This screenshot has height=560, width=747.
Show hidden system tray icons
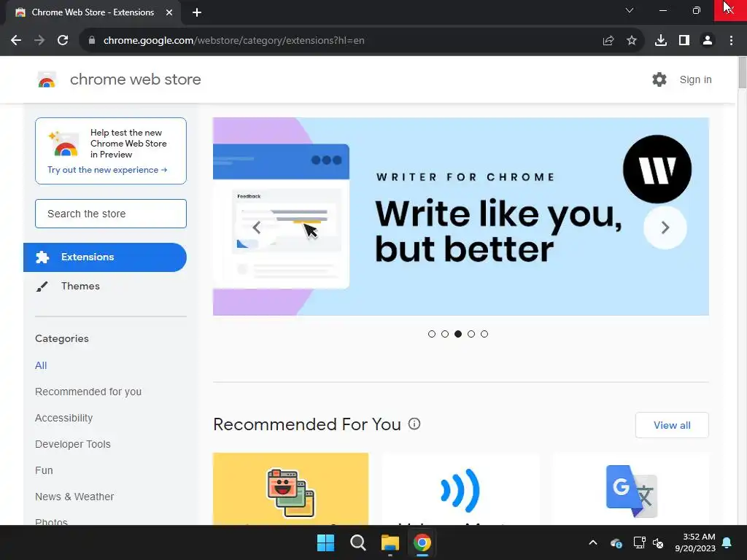point(593,542)
